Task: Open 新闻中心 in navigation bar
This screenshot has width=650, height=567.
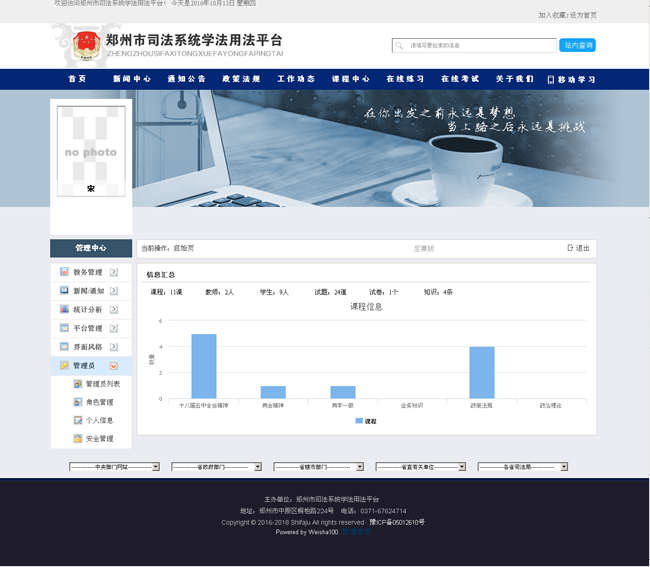Action: [132, 79]
